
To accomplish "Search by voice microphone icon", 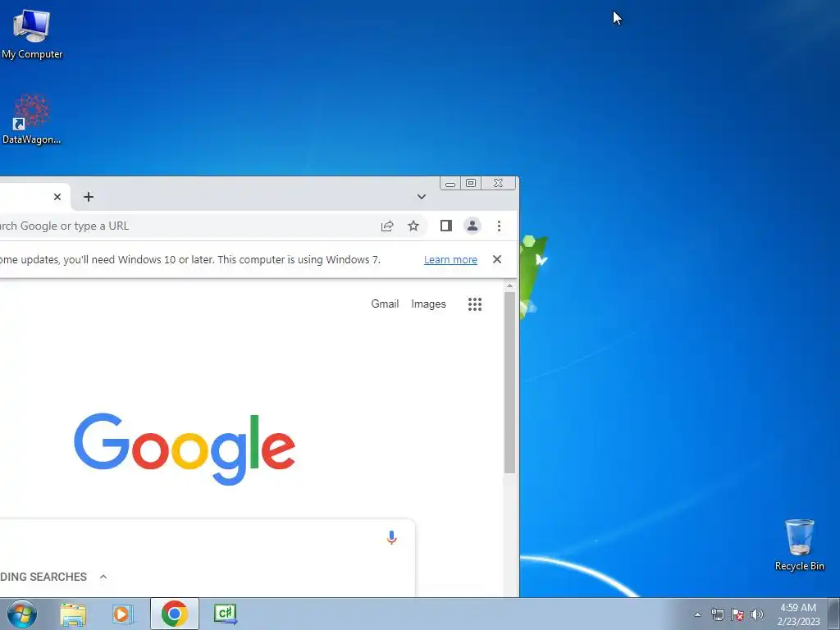I will 391,537.
